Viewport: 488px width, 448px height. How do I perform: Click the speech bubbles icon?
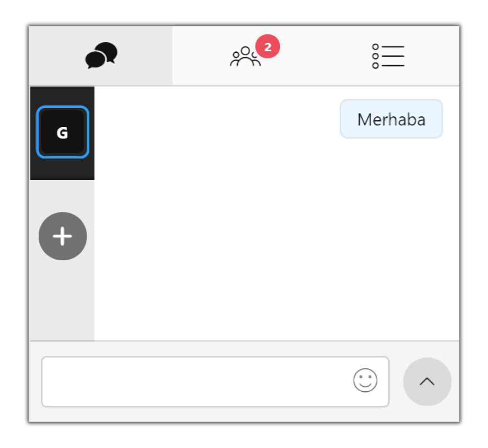coord(101,56)
